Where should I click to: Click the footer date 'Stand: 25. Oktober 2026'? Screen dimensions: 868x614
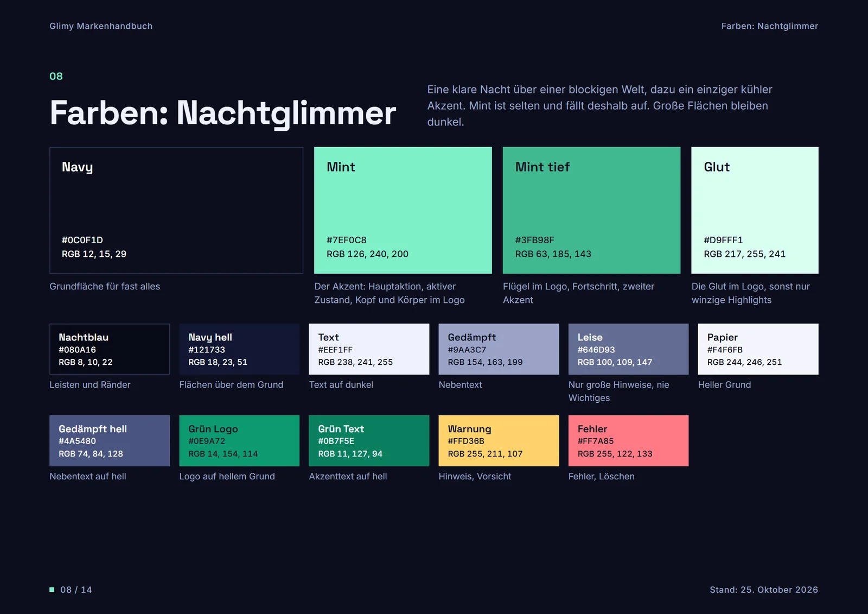tap(764, 590)
